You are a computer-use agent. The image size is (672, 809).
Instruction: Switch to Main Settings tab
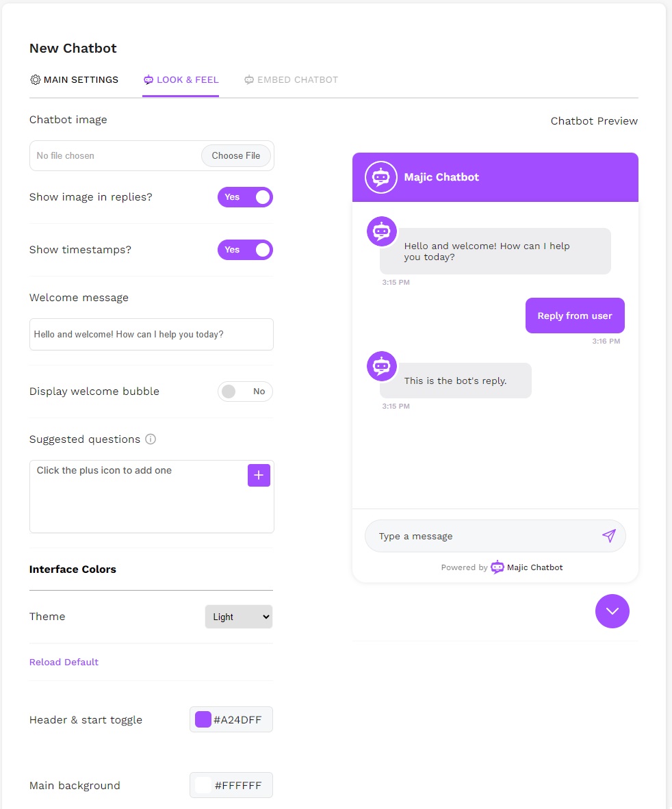tap(74, 80)
